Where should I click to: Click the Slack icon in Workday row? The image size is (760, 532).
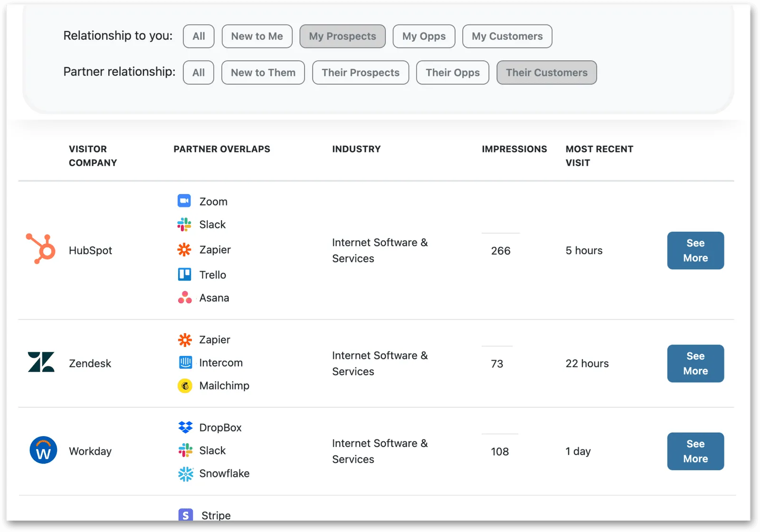tap(185, 450)
